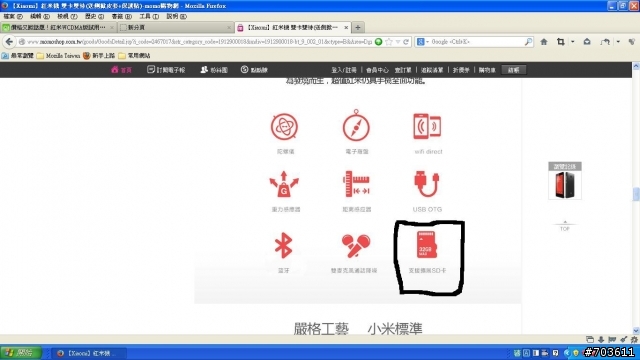Switch to the 紅米WCDMA tab
The width and height of the screenshot is (640, 360).
(x=58, y=27)
